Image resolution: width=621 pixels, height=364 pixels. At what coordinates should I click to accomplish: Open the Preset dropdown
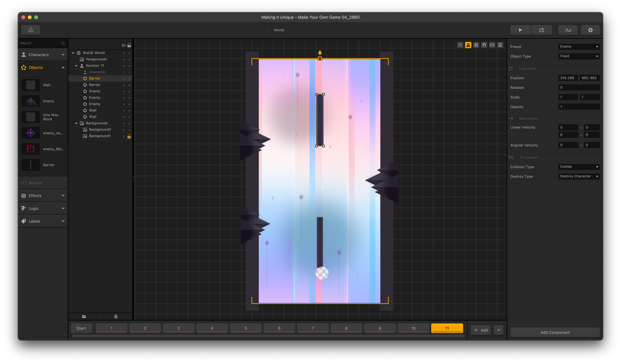click(579, 46)
